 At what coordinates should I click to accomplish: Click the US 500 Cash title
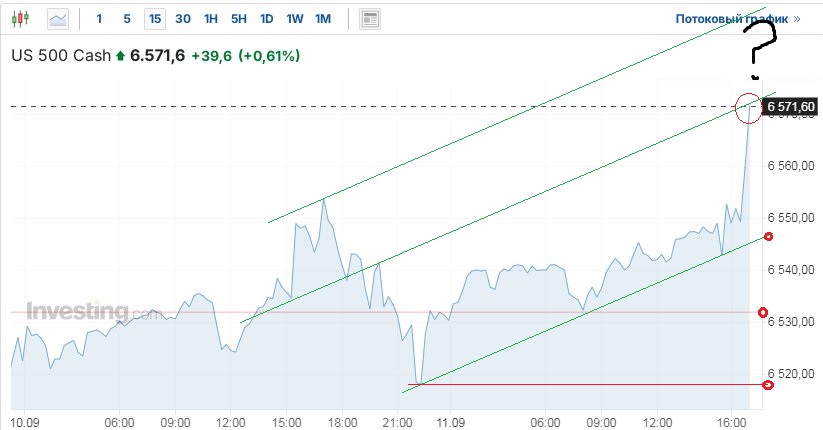(x=60, y=57)
